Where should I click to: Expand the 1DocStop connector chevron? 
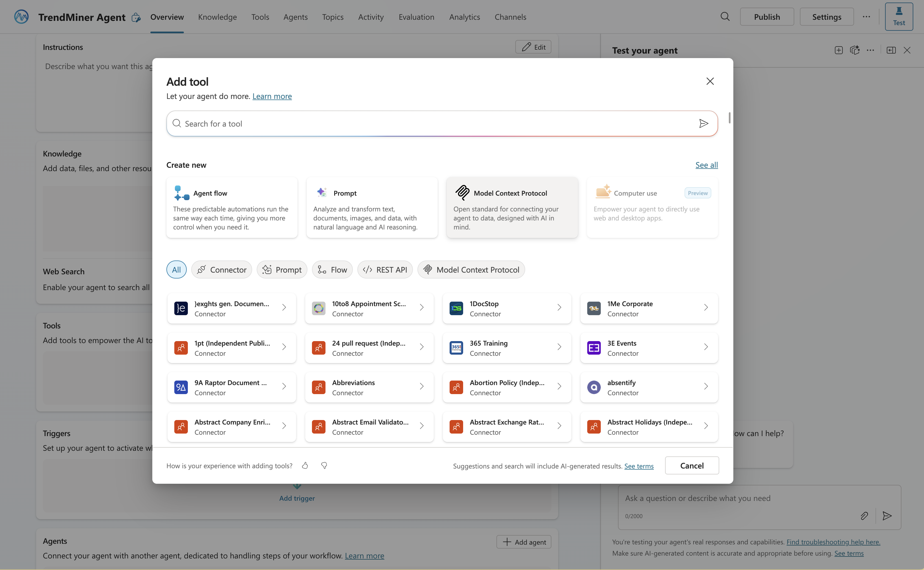click(x=559, y=308)
